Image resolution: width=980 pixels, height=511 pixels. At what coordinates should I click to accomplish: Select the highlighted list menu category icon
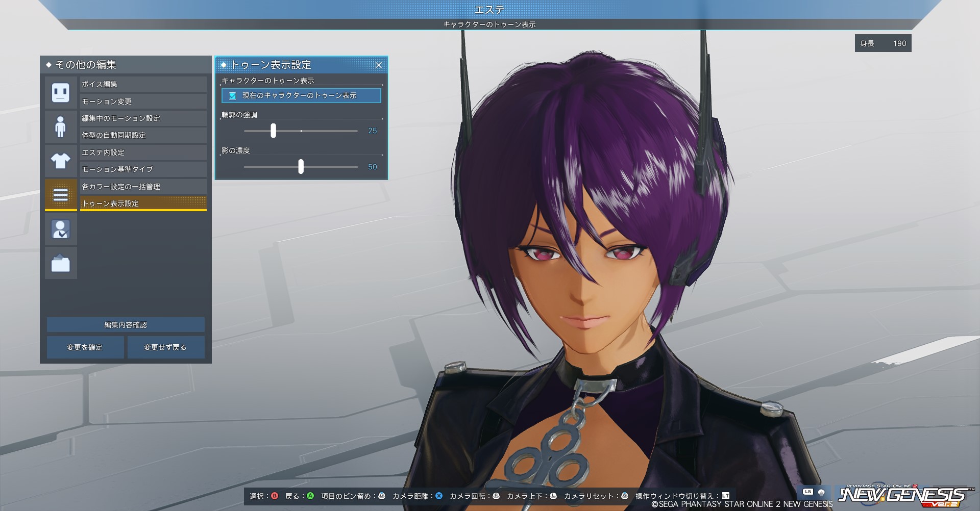coord(61,195)
